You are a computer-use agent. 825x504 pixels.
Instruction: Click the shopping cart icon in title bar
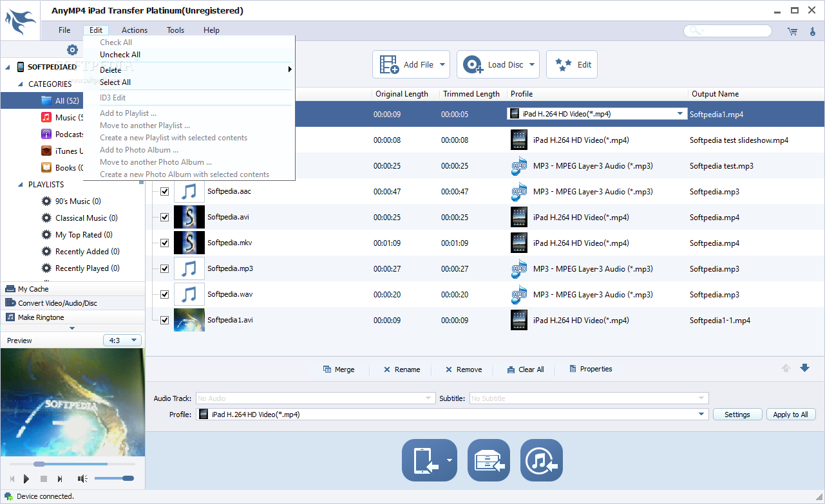click(792, 31)
